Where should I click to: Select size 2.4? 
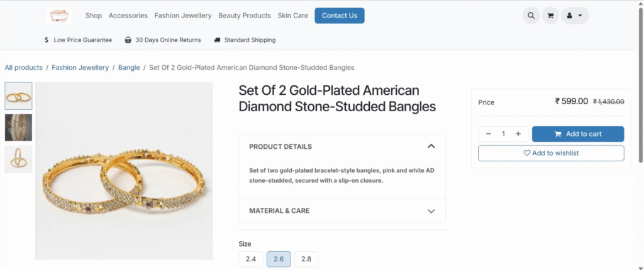[251, 259]
